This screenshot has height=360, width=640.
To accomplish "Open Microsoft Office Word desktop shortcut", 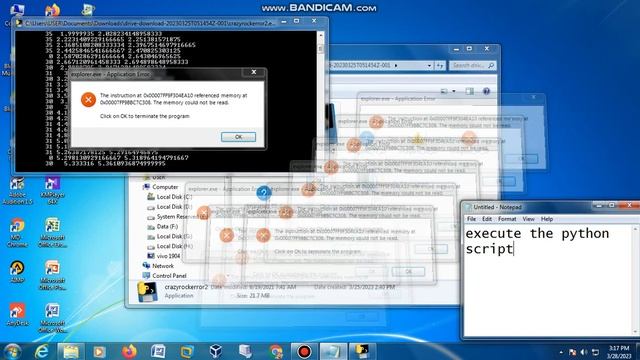I will click(x=53, y=318).
